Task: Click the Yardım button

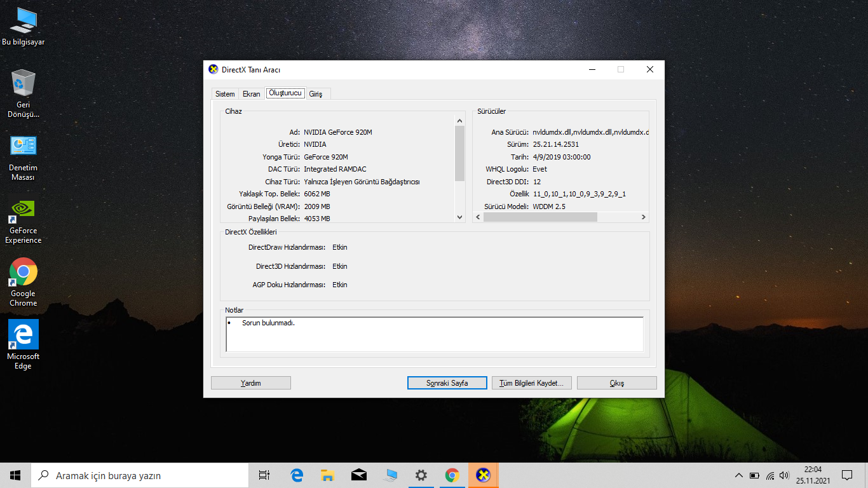Action: click(x=251, y=383)
